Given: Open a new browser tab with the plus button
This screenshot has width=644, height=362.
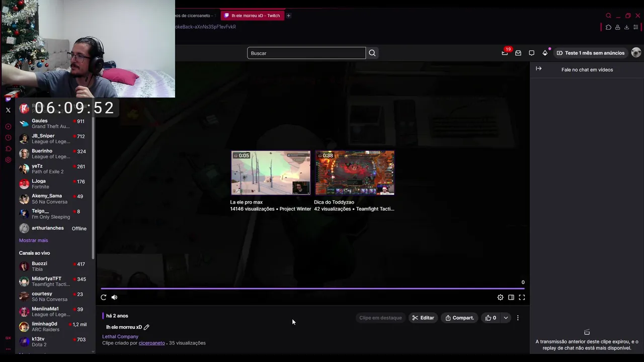Looking at the screenshot, I should [x=288, y=16].
